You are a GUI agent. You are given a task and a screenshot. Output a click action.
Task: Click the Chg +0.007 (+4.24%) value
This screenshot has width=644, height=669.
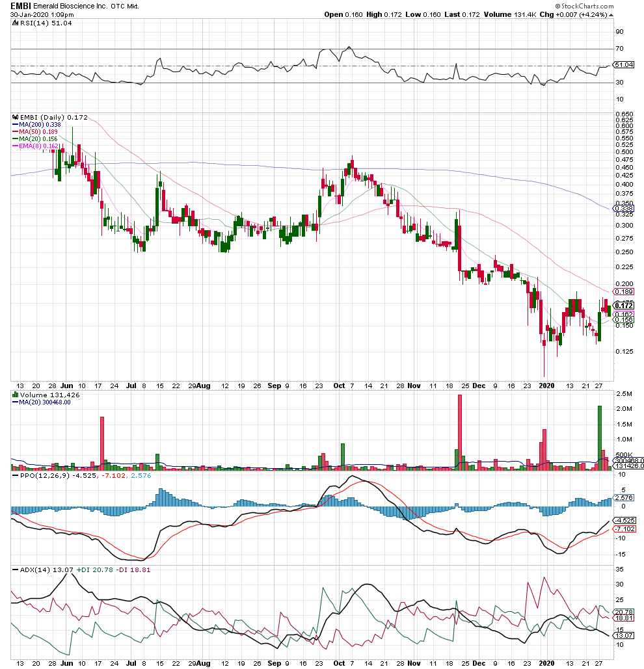(574, 14)
